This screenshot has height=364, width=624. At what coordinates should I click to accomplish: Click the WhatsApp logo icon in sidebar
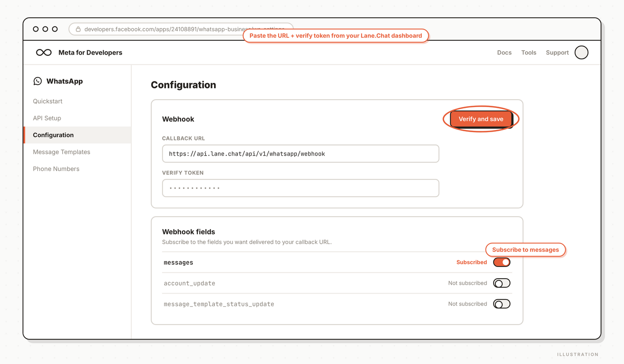click(x=38, y=81)
